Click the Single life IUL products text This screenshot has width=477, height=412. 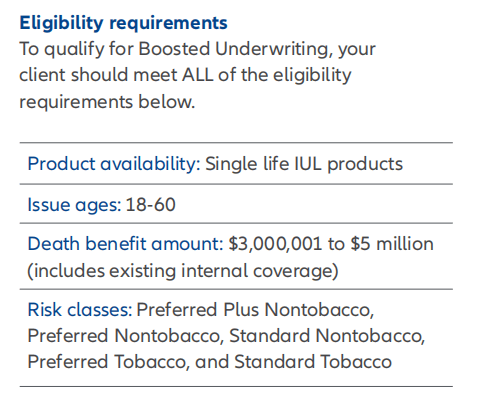pos(304,164)
